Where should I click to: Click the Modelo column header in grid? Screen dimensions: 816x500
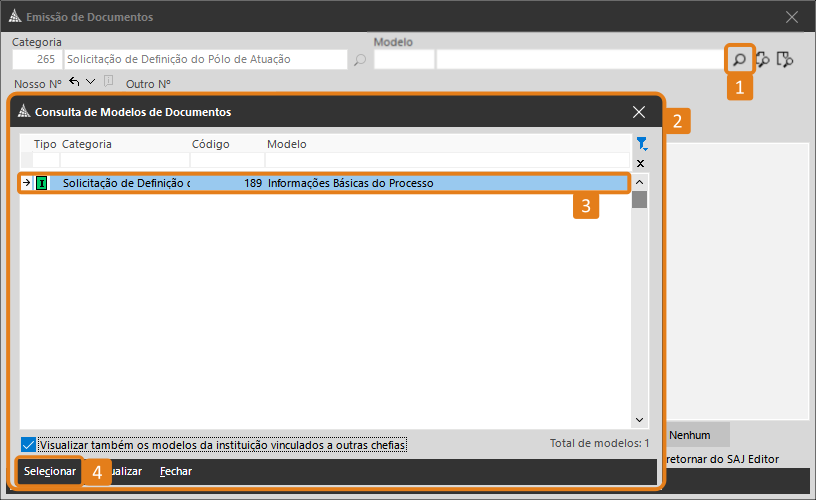click(x=287, y=144)
